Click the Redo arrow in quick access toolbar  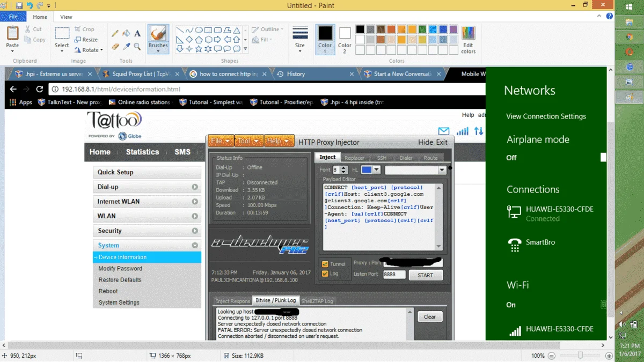click(40, 5)
